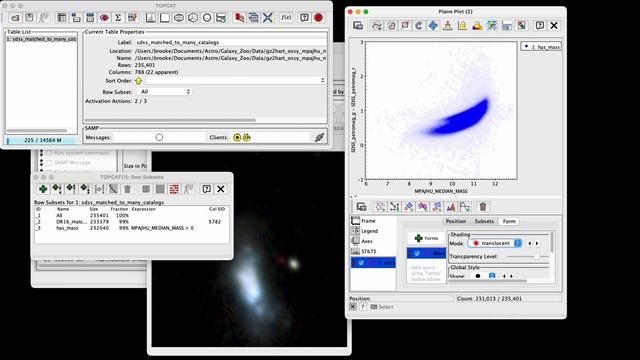Click the lock axes icon in Plane Plot
The height and width of the screenshot is (360, 640).
462,26
